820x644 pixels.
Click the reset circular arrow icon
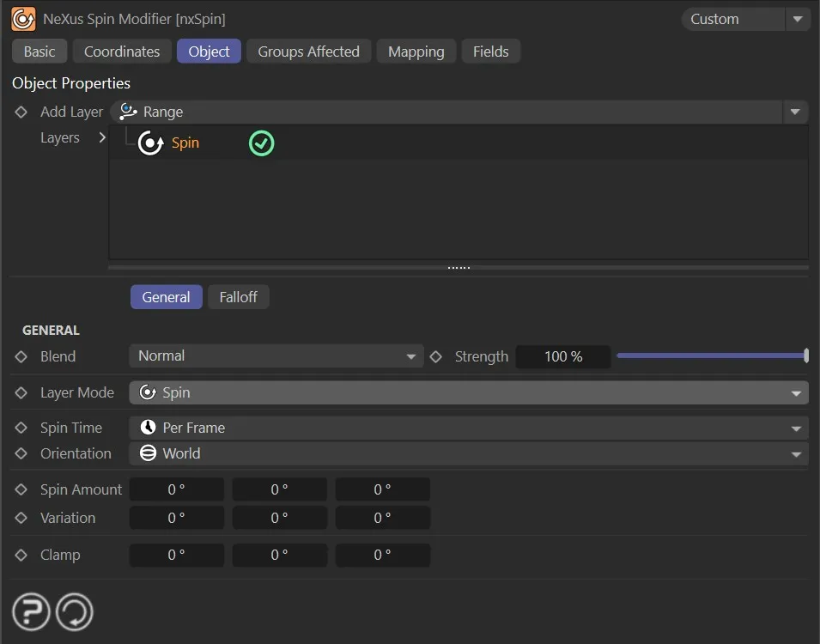click(75, 612)
